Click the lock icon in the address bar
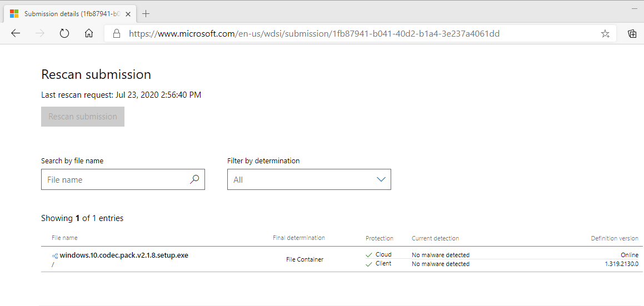This screenshot has height=306, width=644. tap(117, 34)
